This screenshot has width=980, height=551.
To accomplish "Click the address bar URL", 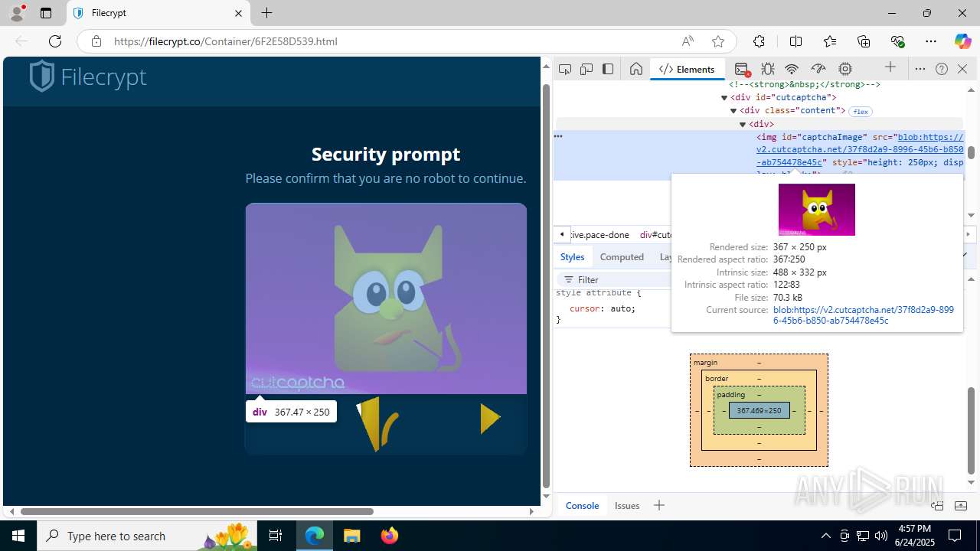I will [x=226, y=41].
